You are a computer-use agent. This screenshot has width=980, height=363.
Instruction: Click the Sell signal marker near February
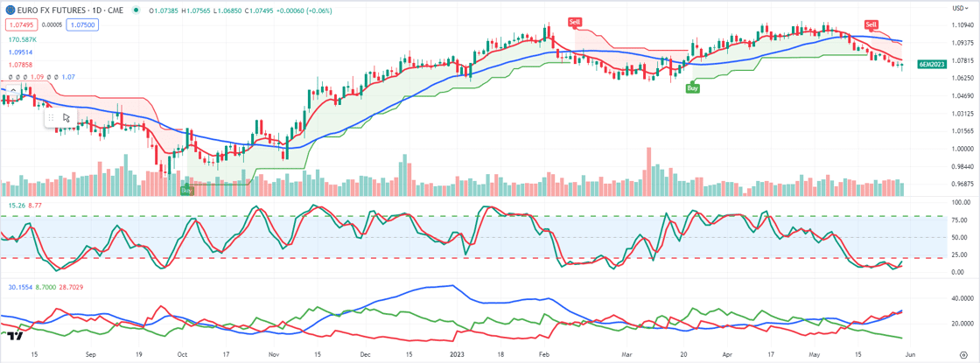point(574,22)
